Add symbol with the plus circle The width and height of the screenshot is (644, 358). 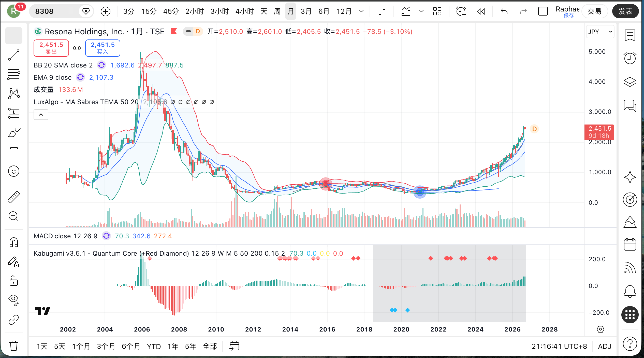coord(105,11)
